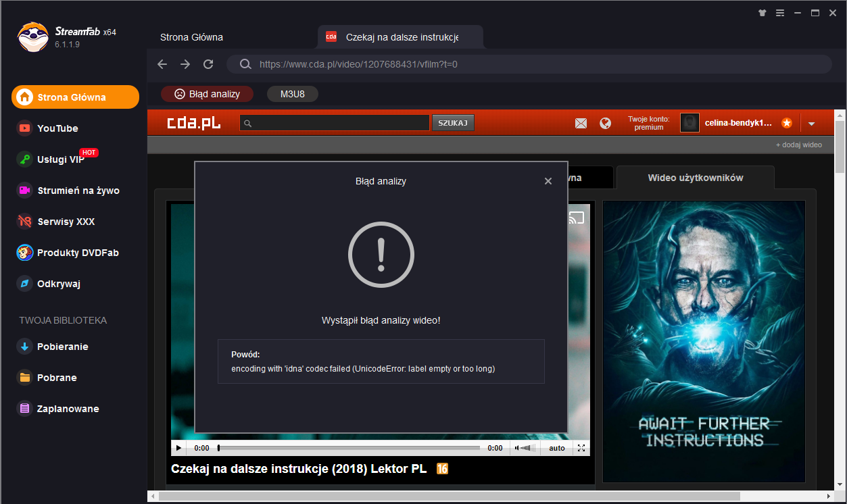Click the Chromecast cast icon on video
Viewport: 847px width, 504px height.
click(576, 218)
